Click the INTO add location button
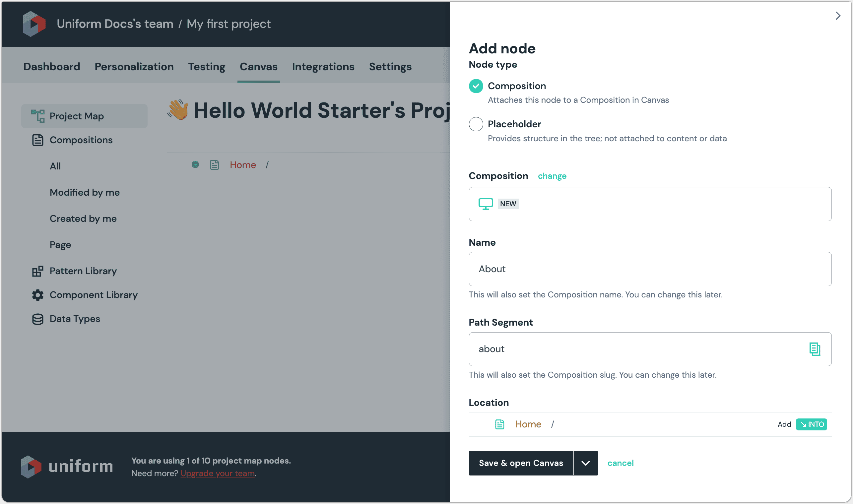The width and height of the screenshot is (853, 504). pyautogui.click(x=811, y=424)
